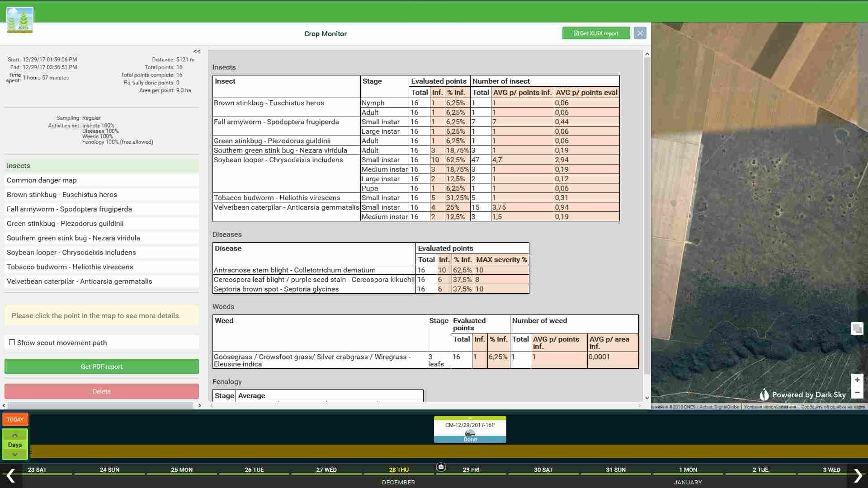Zoom in on the map
The image size is (868, 488).
click(857, 380)
